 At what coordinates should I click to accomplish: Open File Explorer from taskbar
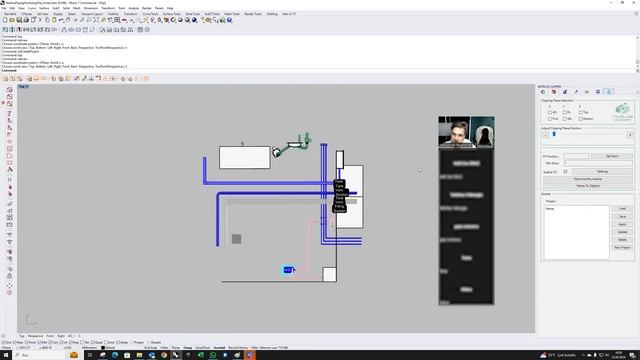coord(139,355)
